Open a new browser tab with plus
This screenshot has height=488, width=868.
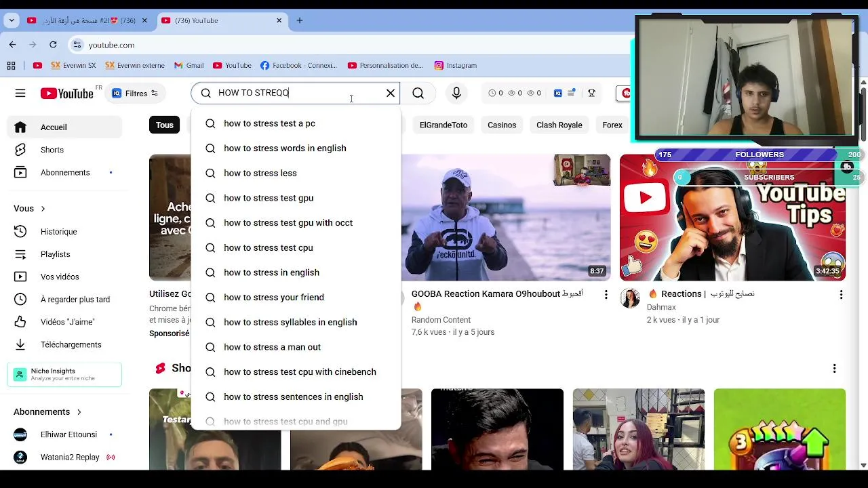click(x=300, y=20)
